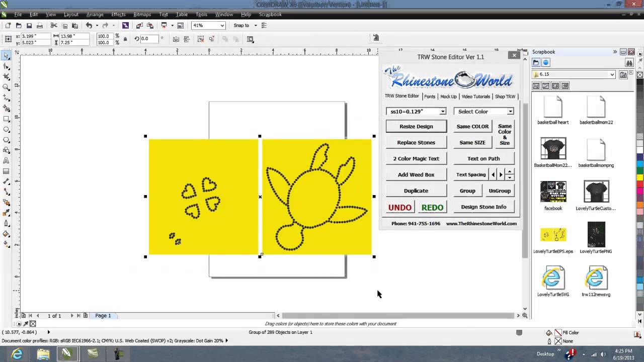Expand the color profile info arrow
The width and height of the screenshot is (644, 362).
coord(226,340)
